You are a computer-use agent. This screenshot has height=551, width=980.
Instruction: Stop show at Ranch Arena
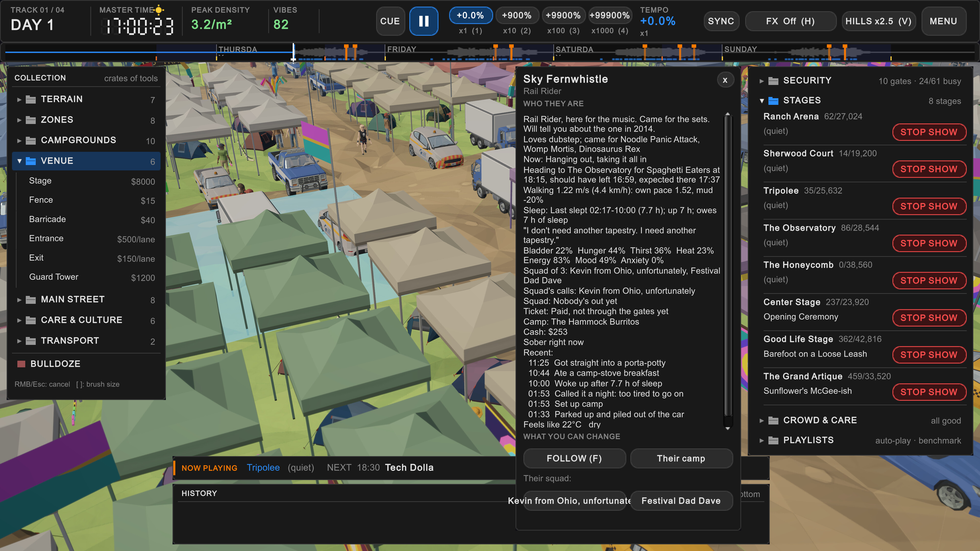[929, 132]
